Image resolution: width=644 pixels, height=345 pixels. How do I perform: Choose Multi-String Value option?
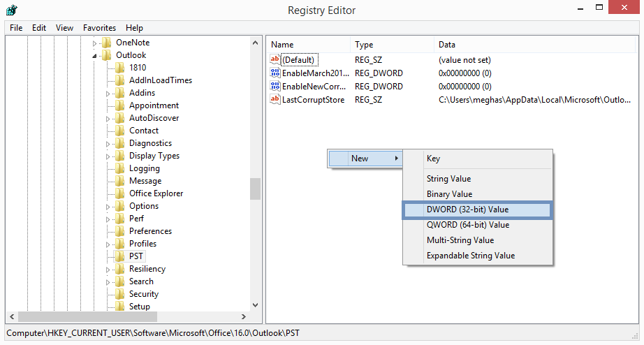pyautogui.click(x=477, y=240)
